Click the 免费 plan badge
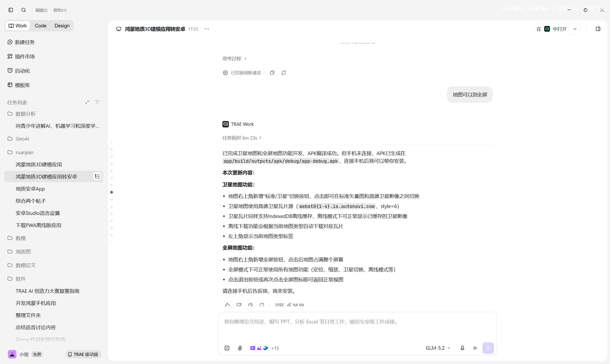This screenshot has width=610, height=364. 37,354
